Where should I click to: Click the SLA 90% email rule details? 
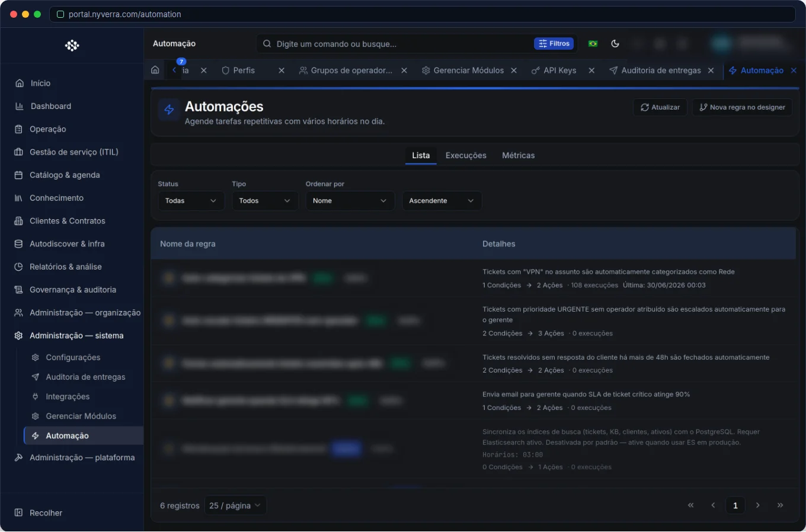[586, 401]
